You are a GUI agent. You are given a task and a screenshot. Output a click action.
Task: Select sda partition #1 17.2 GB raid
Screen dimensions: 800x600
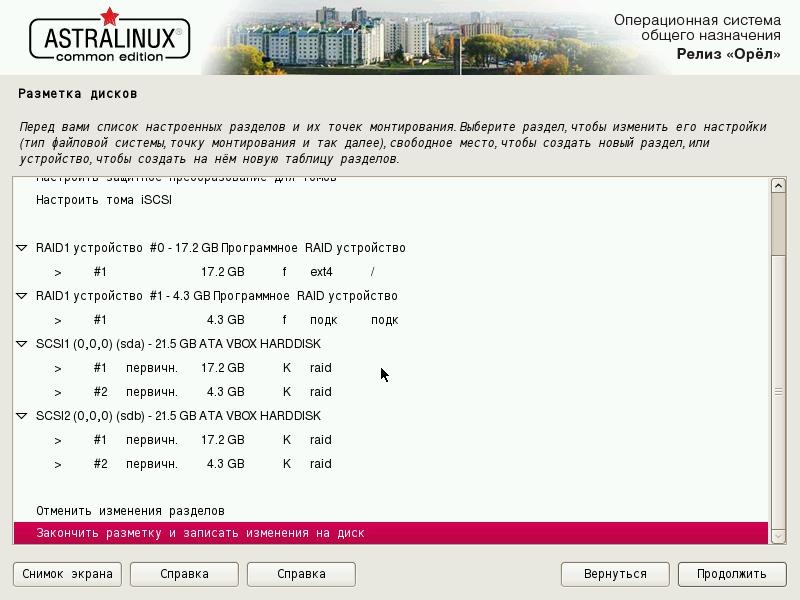click(x=391, y=368)
